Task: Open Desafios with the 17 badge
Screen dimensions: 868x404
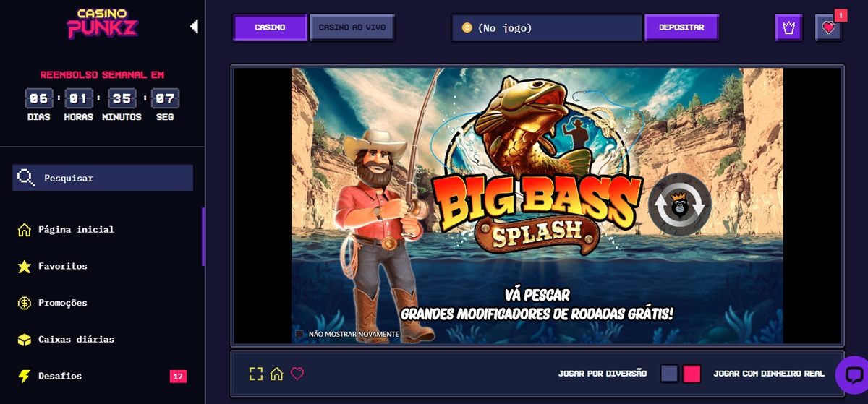Action: pyautogui.click(x=60, y=376)
